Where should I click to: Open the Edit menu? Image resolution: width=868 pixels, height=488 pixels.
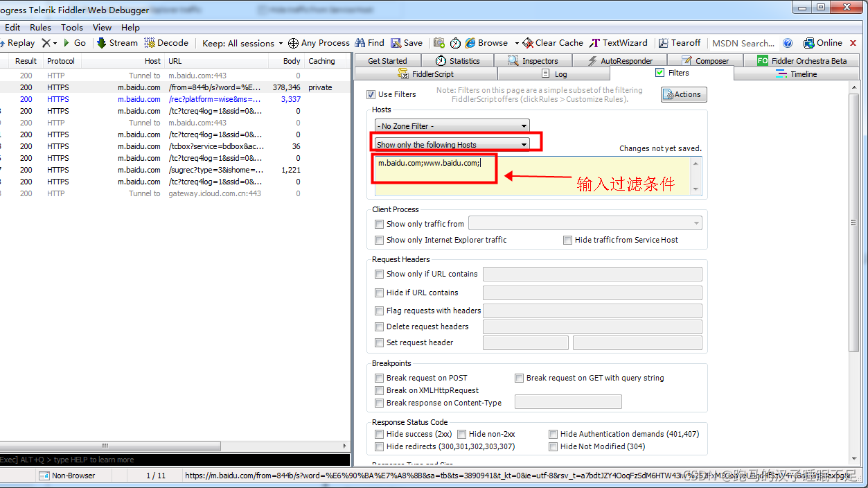tap(12, 28)
